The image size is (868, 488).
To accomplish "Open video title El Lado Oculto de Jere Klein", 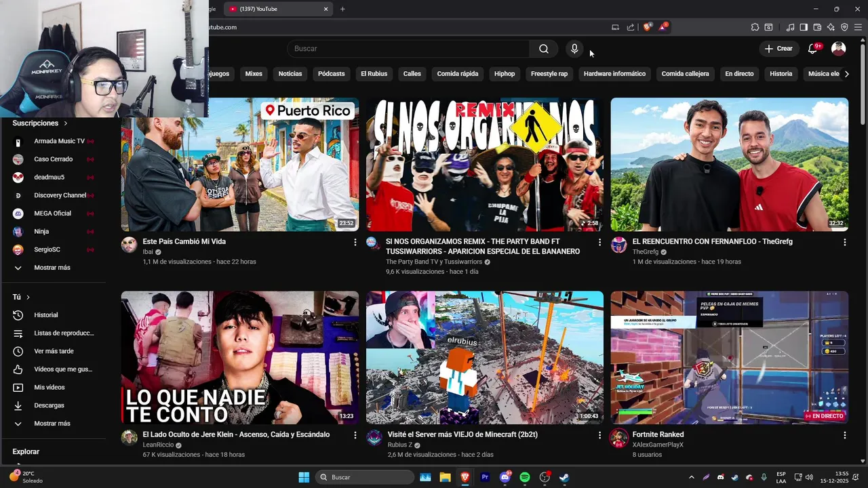I will pos(236,434).
